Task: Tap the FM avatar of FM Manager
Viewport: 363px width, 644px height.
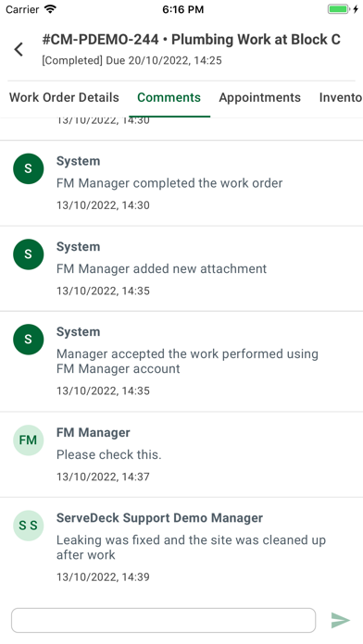Action: pyautogui.click(x=29, y=440)
